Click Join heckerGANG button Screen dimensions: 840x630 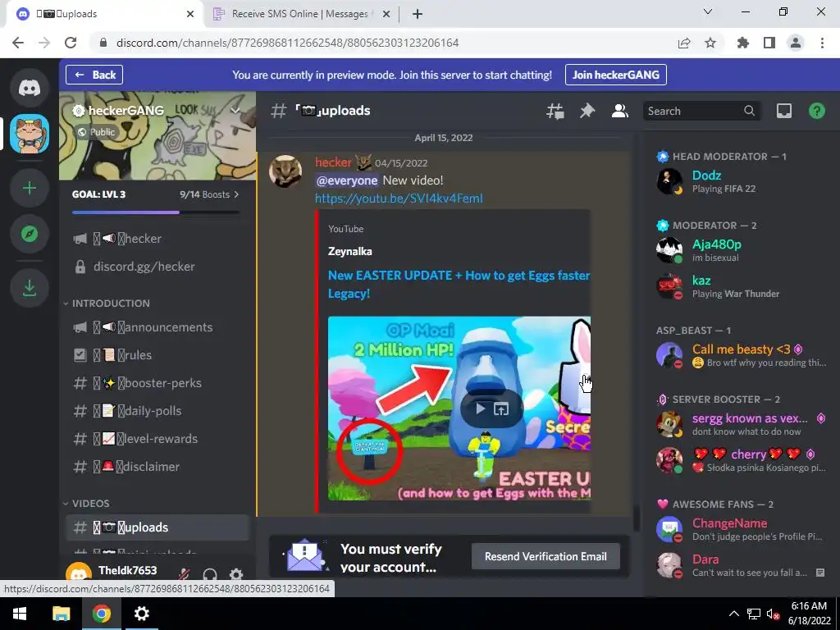pyautogui.click(x=615, y=75)
